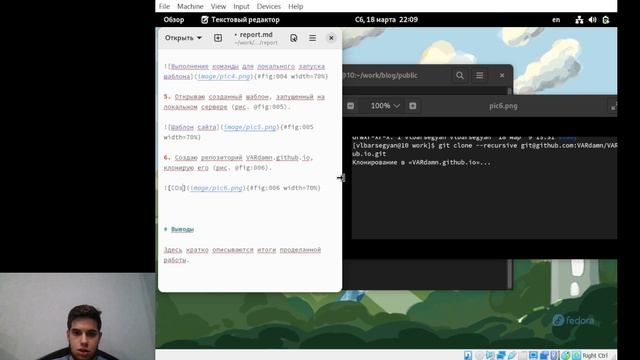Click the report.md title in header bar
The height and width of the screenshot is (360, 640).
coord(256,35)
